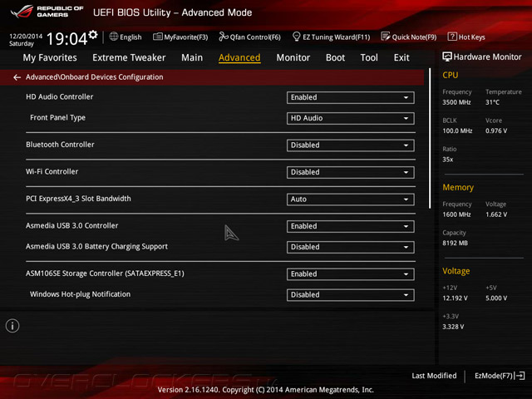
Task: Open the clock settings gear icon
Action: 93,35
